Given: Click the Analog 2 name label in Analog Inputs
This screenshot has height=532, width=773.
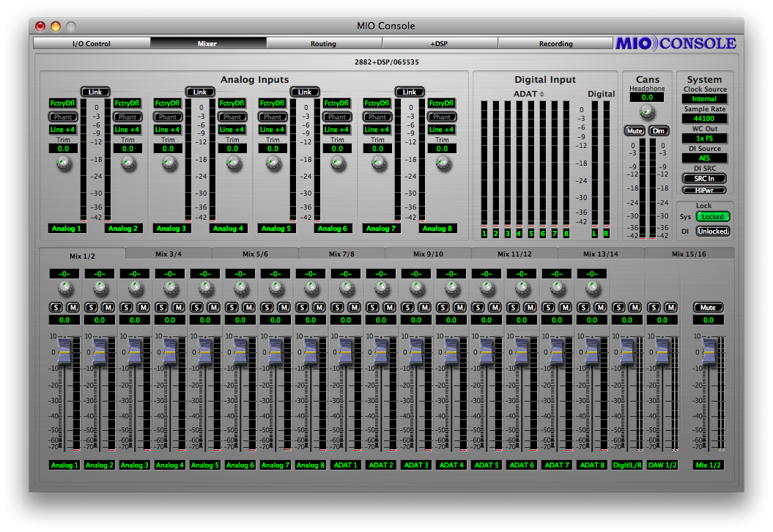Looking at the screenshot, I should point(123,229).
